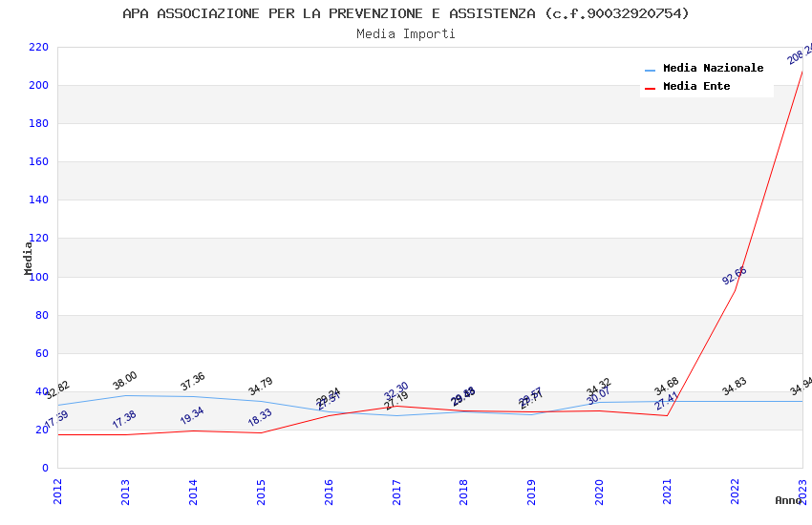Click the data label 92.66
Viewport: 812px width, 525px height.
735,275
